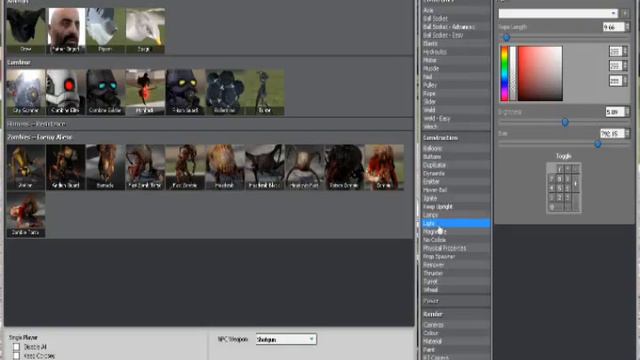Choose the Prop Spawner tool
The width and height of the screenshot is (640, 360).
point(456,257)
